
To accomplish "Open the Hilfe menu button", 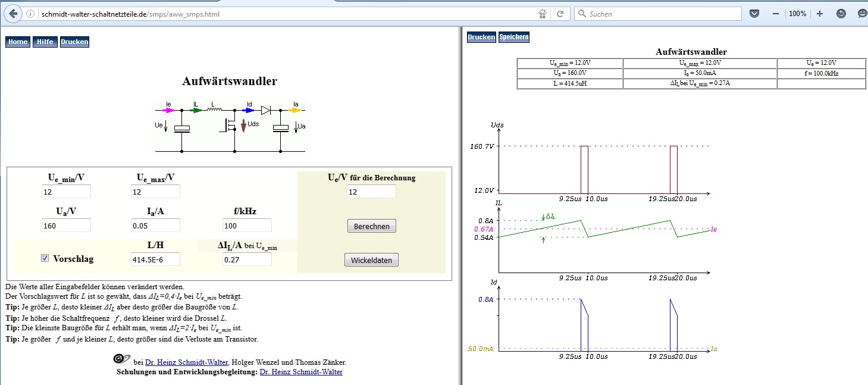I will (x=45, y=42).
